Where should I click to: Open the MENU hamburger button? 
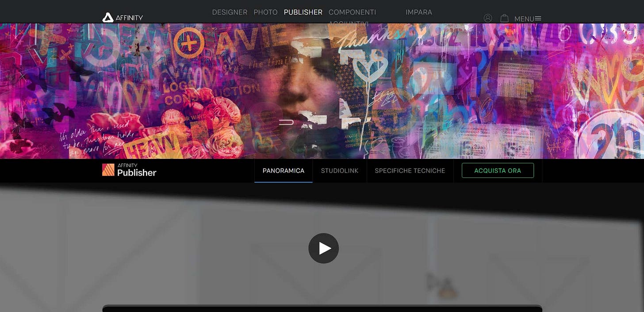tap(528, 19)
